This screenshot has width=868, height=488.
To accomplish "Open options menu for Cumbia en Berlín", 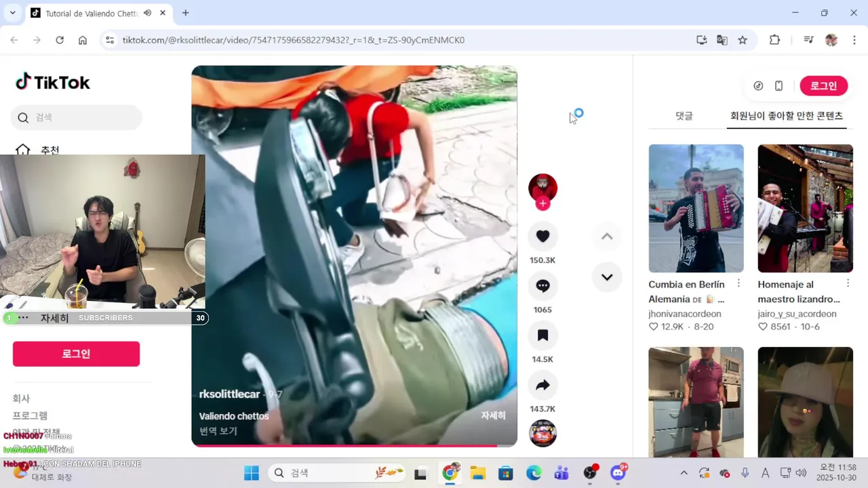I will (x=738, y=283).
